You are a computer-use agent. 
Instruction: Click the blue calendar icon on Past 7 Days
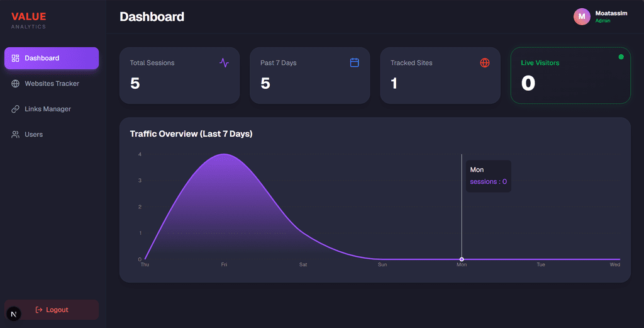pos(355,63)
